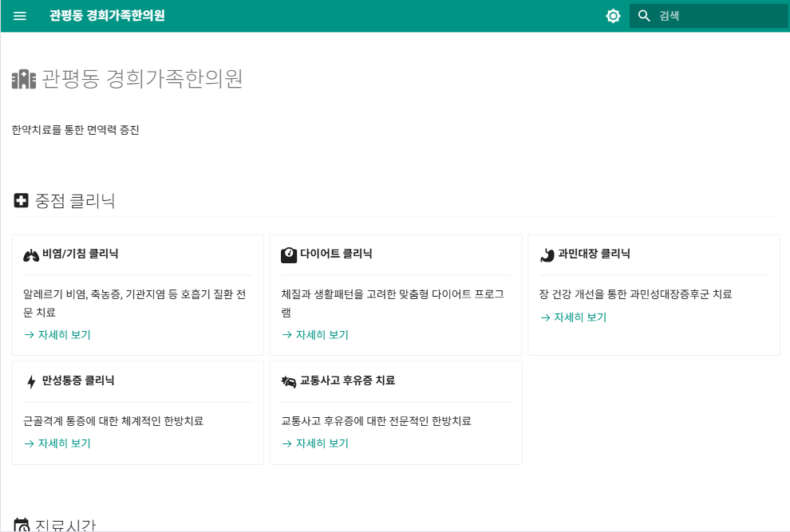Open 자세히 보기 for the 만성통증 클리닉

[x=57, y=443]
